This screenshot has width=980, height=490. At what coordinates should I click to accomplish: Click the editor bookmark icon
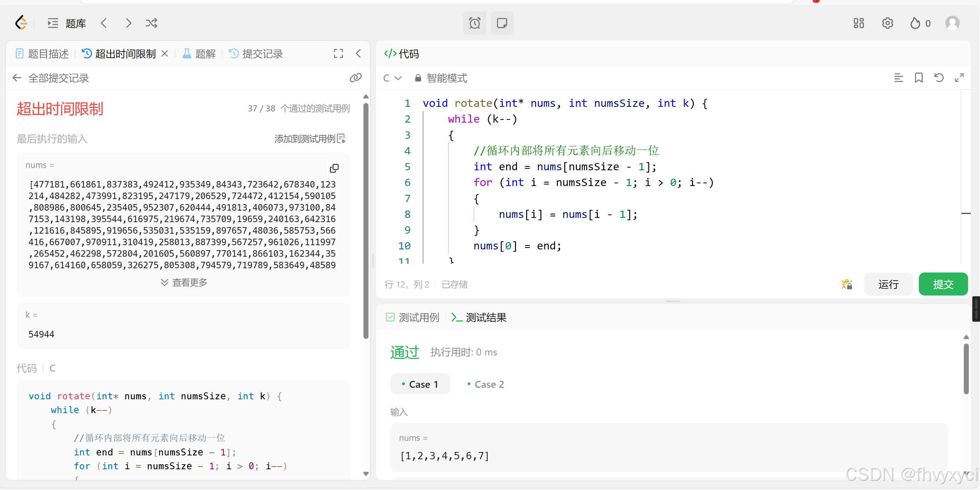click(x=919, y=78)
